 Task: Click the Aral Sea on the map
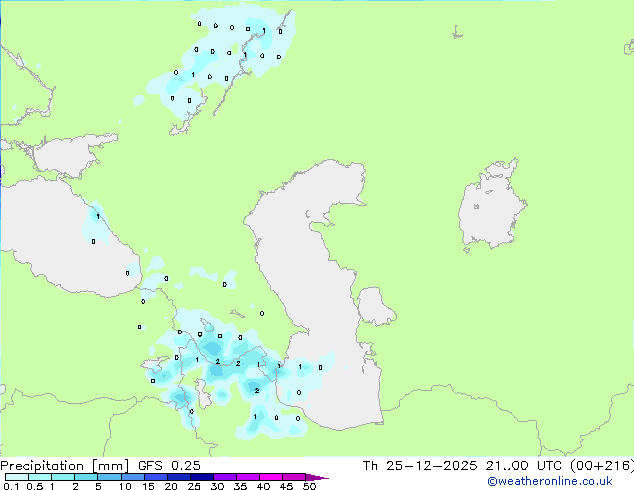point(493,210)
